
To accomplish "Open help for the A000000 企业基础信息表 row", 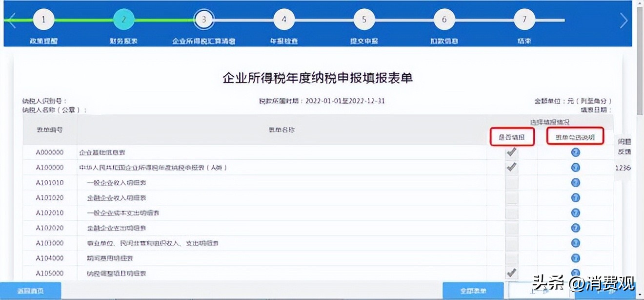I will 575,152.
